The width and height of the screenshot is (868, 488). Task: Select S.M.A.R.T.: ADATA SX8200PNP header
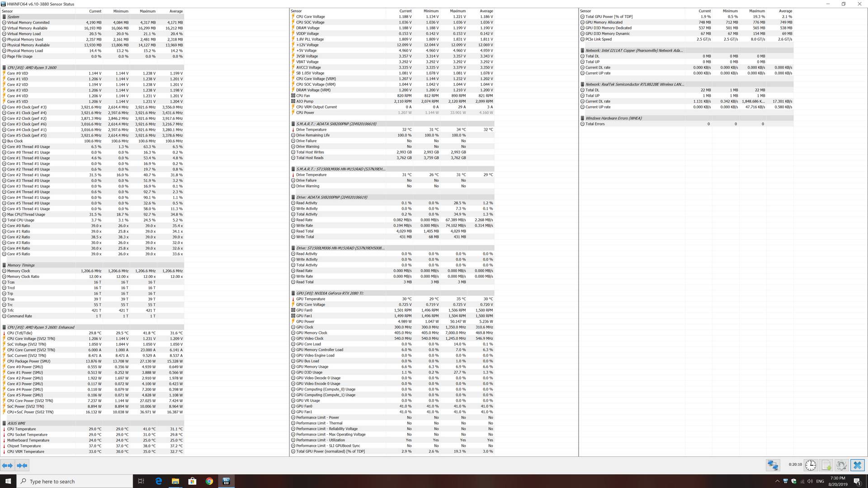[x=392, y=124]
